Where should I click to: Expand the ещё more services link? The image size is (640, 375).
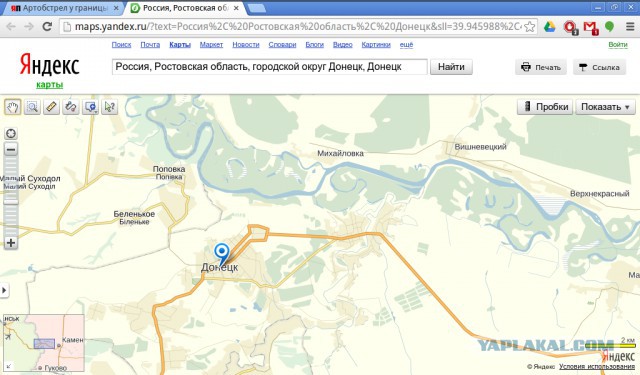tap(406, 44)
